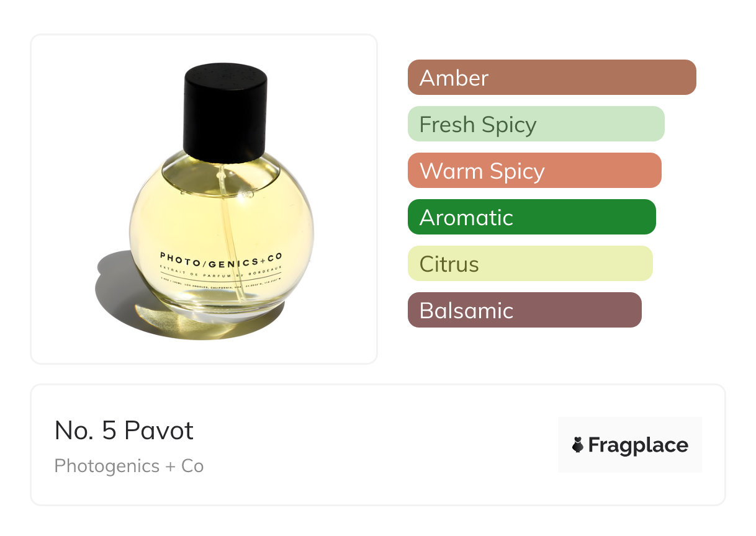Click the Fragplace brand name text
The width and height of the screenshot is (756, 536).
tap(638, 445)
